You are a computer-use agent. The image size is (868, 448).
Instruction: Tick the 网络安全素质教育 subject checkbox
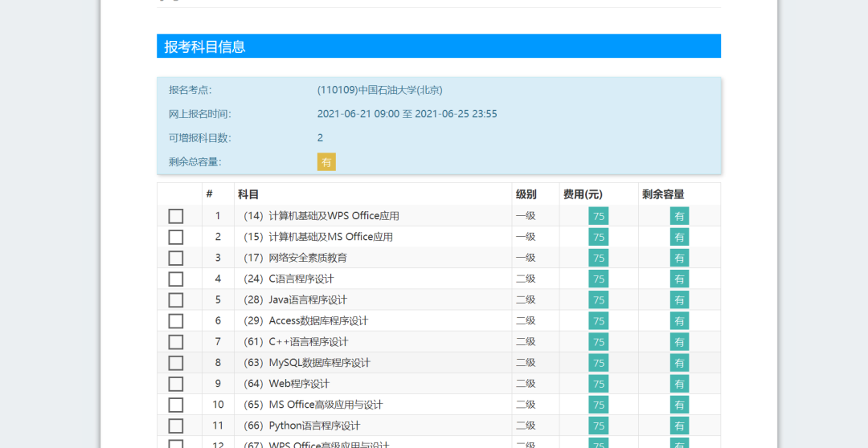click(x=175, y=259)
